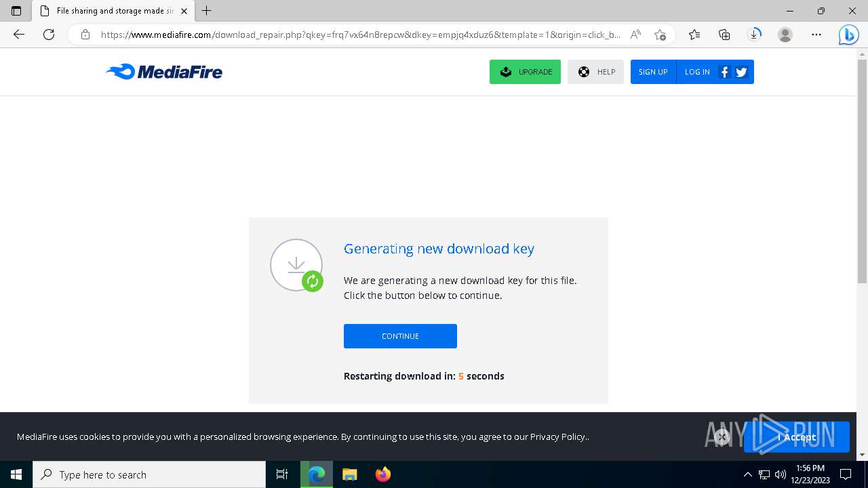The width and height of the screenshot is (868, 488).
Task: Open the clock and date flyout
Action: coord(810,474)
